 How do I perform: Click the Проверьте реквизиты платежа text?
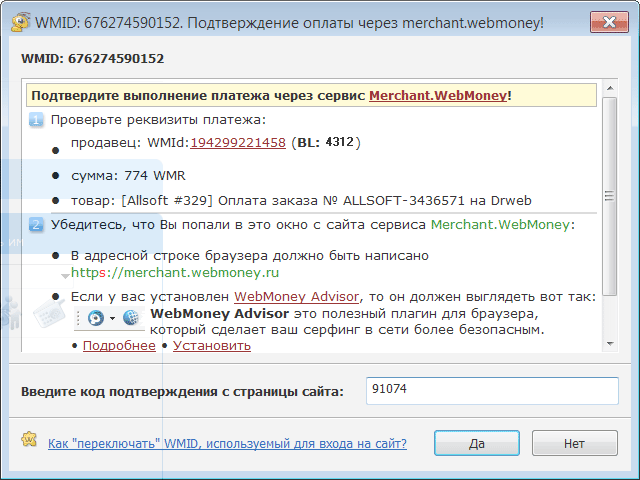(158, 120)
